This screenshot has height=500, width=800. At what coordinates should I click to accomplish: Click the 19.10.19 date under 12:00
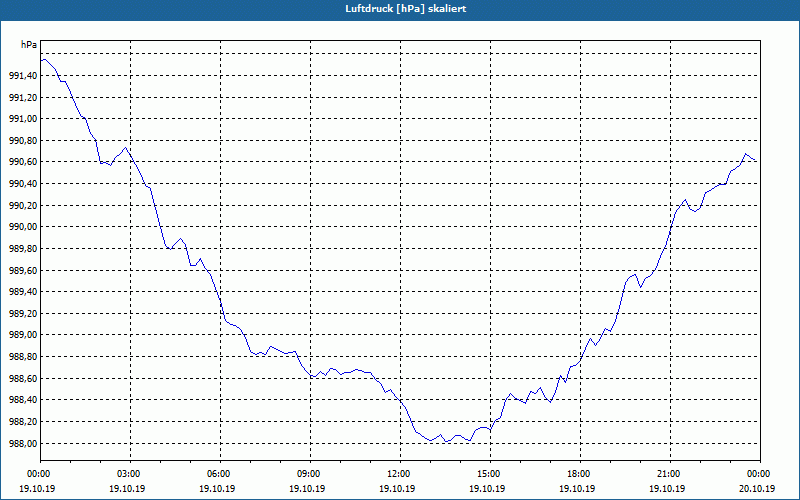[x=397, y=488]
